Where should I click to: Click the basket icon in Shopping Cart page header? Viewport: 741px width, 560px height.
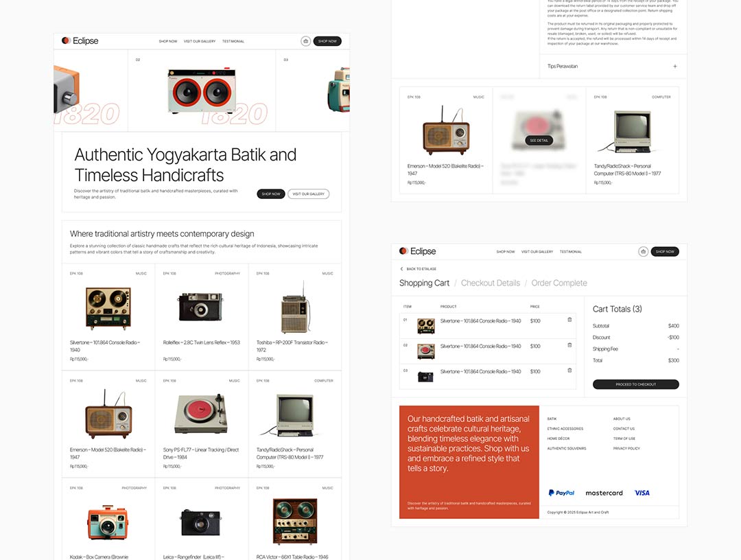tap(643, 252)
